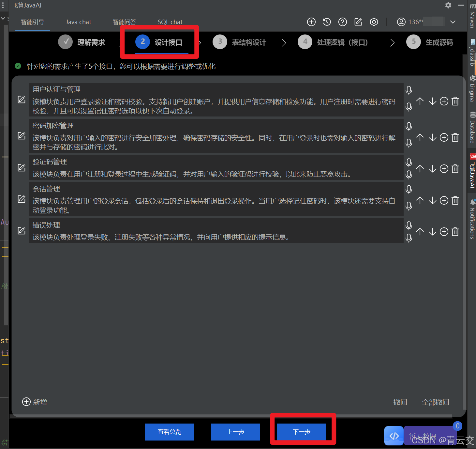
Task: Expand the account dropdown next to 136**
Action: (453, 22)
